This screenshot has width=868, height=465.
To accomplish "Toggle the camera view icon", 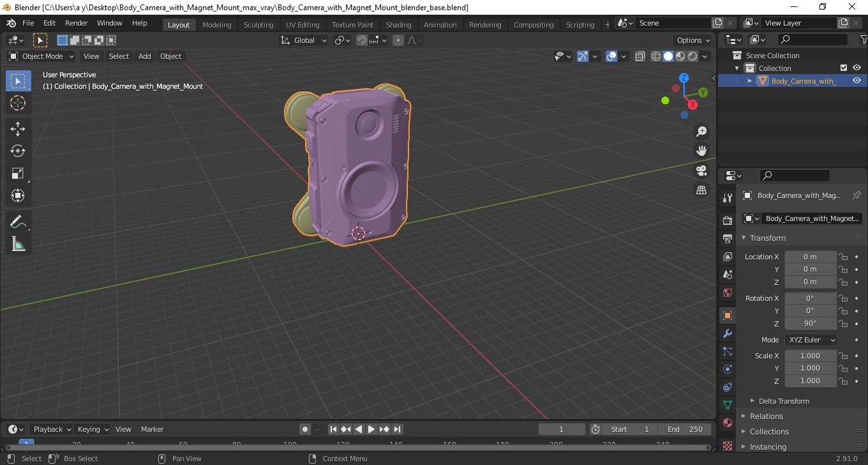I will point(701,171).
